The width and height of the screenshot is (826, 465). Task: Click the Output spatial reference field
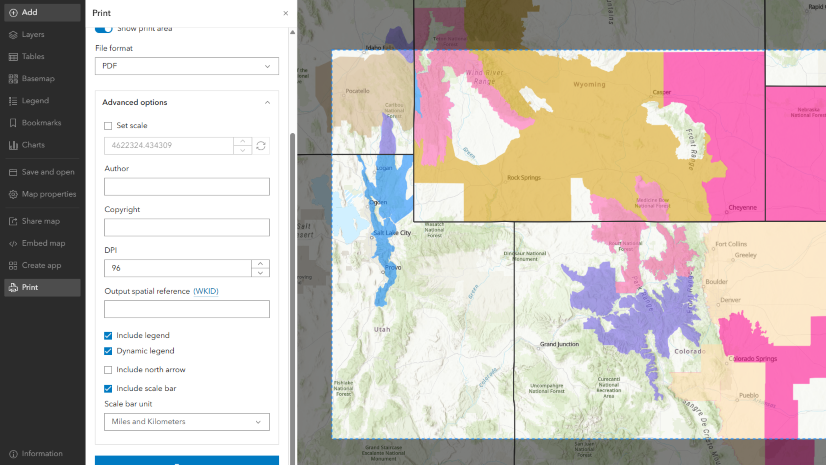point(187,309)
